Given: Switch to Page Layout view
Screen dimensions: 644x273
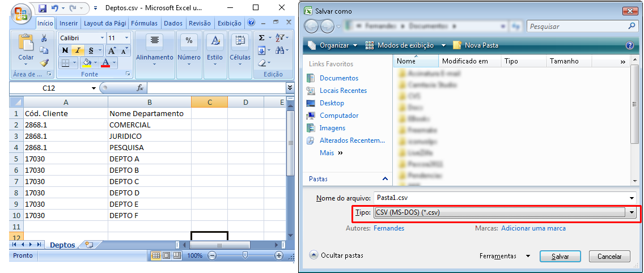Looking at the screenshot, I should 166,256.
